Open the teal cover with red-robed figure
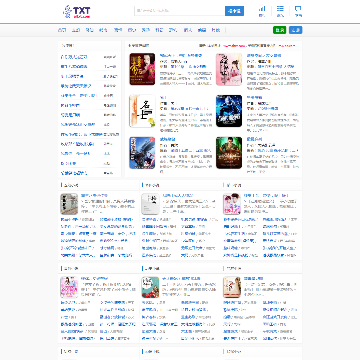 tap(150, 287)
